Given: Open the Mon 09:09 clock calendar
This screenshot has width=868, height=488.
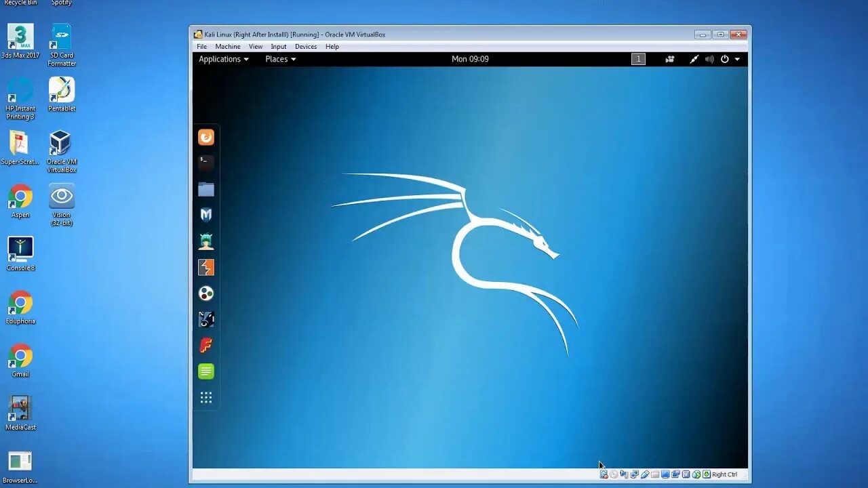Looking at the screenshot, I should pyautogui.click(x=470, y=59).
